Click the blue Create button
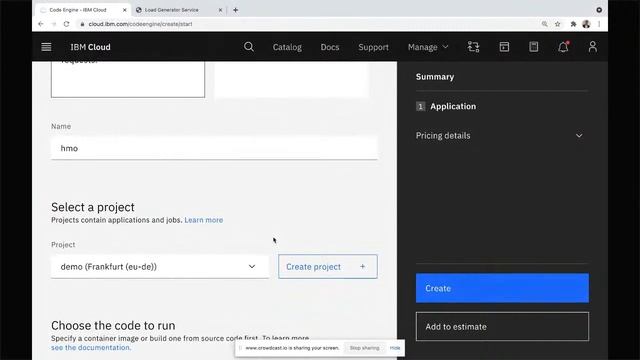Viewport: 640px width, 360px height. tap(502, 288)
